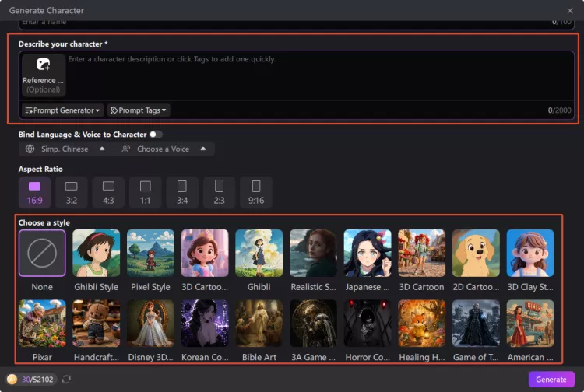Select the 4:3 aspect ratio
This screenshot has width=584, height=392.
pyautogui.click(x=108, y=193)
